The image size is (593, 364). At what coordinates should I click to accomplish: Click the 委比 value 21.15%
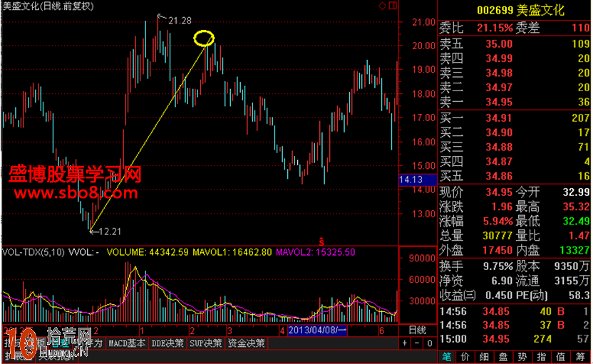(x=495, y=28)
